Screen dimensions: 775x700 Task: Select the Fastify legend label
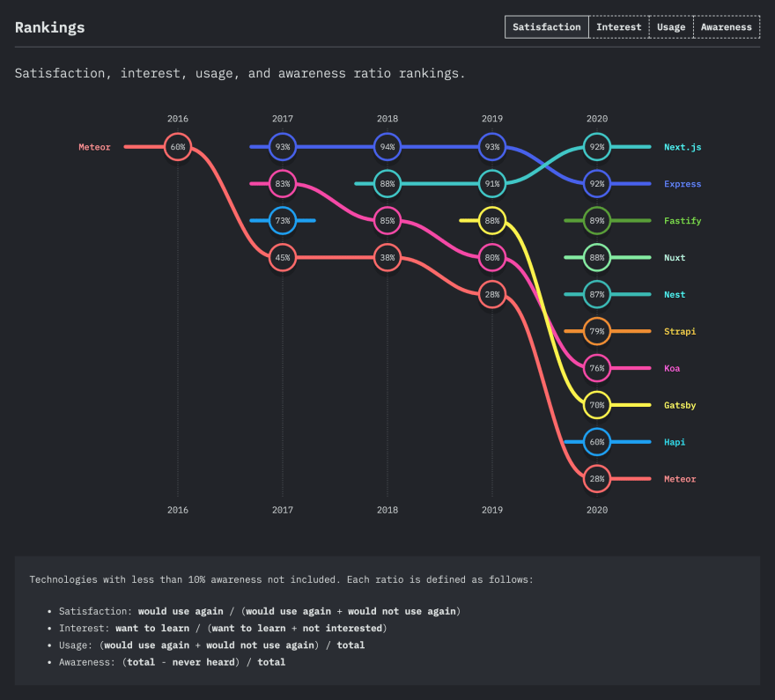click(x=683, y=221)
